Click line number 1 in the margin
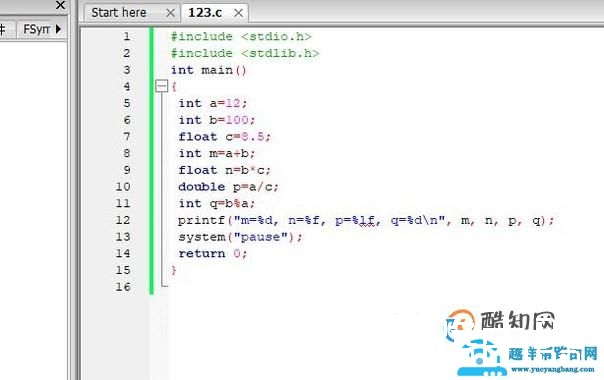Screen dimensions: 604x380 [x=126, y=37]
